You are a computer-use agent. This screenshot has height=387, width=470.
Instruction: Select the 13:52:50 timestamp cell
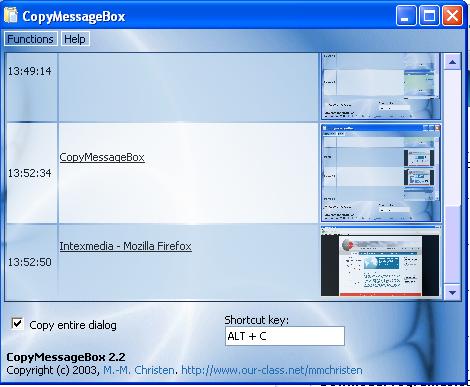(x=29, y=262)
